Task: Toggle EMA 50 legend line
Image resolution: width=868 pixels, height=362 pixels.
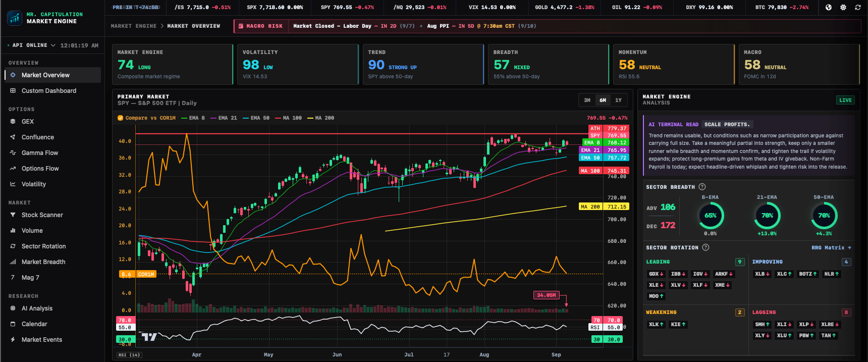Action: click(x=256, y=118)
